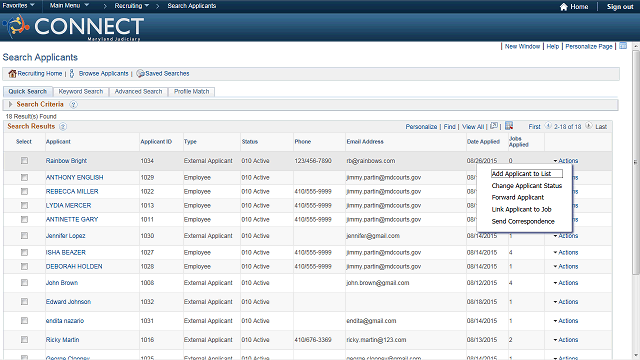Click the Personalize Page link

click(589, 47)
